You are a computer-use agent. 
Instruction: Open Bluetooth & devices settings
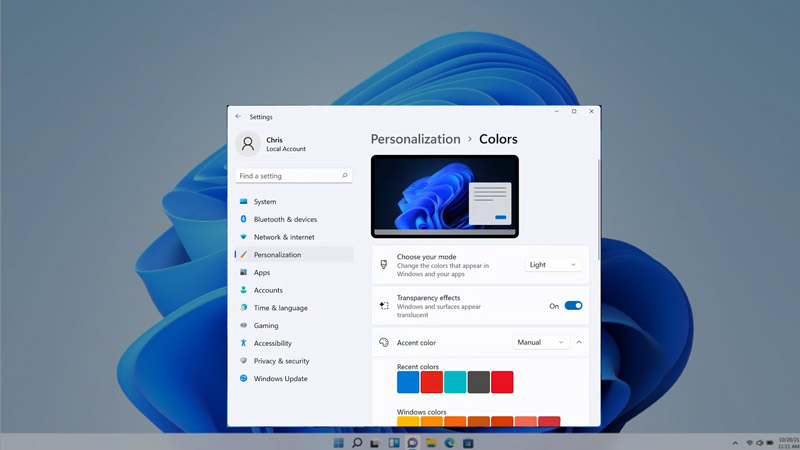294,219
